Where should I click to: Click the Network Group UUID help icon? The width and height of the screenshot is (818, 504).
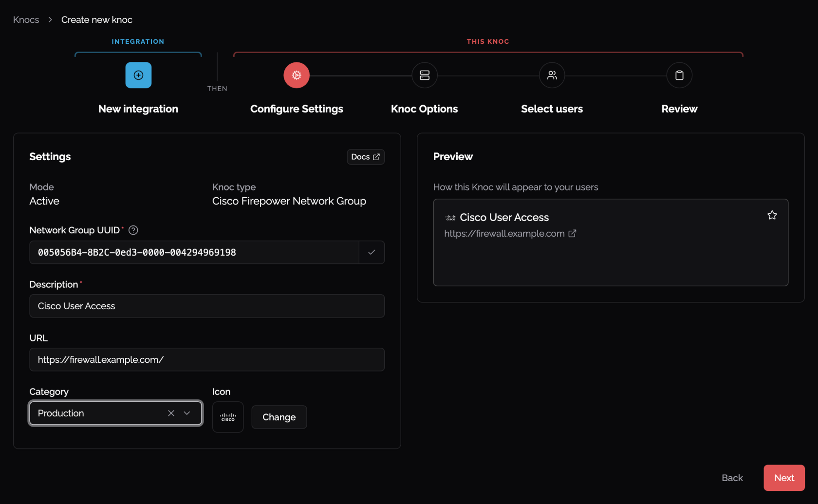pos(133,230)
